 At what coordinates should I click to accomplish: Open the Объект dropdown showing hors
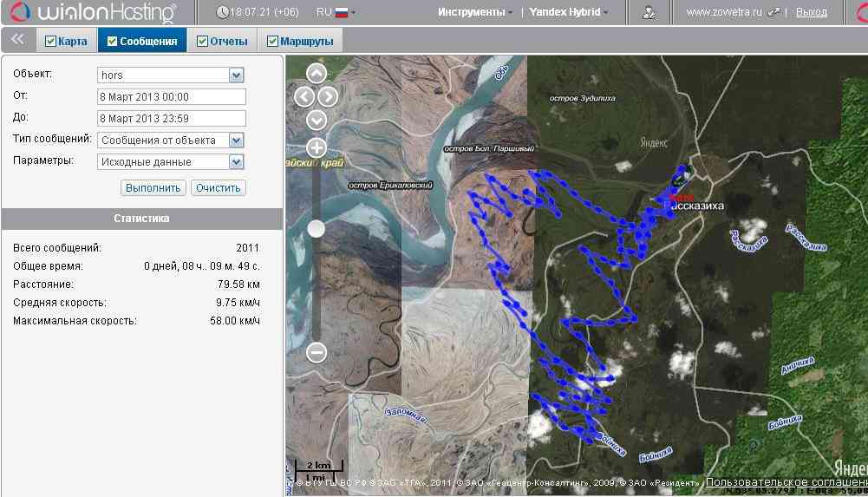236,75
